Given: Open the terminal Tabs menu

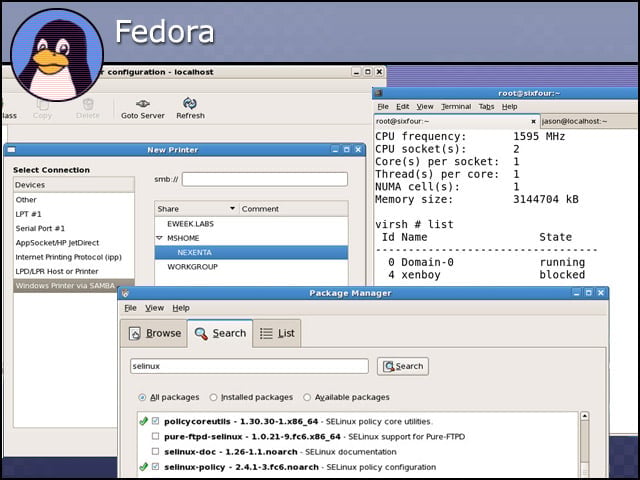Looking at the screenshot, I should 486,107.
